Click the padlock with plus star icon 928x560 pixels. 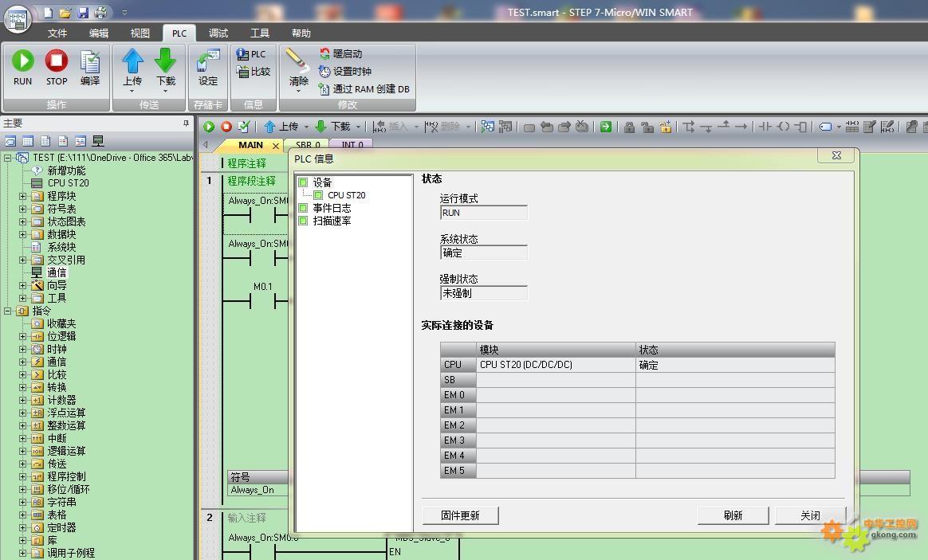[x=666, y=127]
